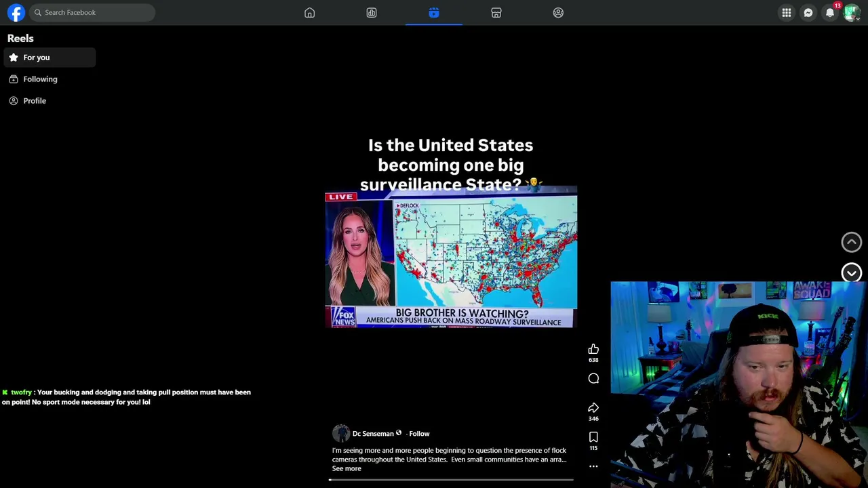Click the Fox News reel video
Screen dimensions: 868x488
click(451, 257)
